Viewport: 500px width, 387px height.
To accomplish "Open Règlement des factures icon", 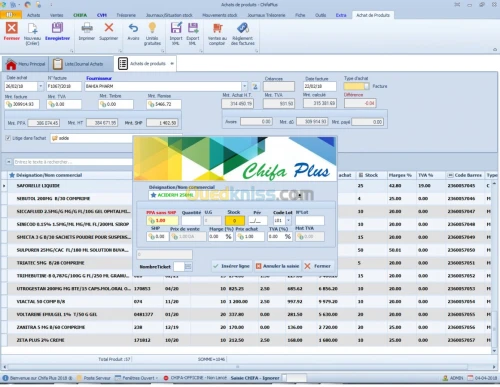I will pos(243,33).
